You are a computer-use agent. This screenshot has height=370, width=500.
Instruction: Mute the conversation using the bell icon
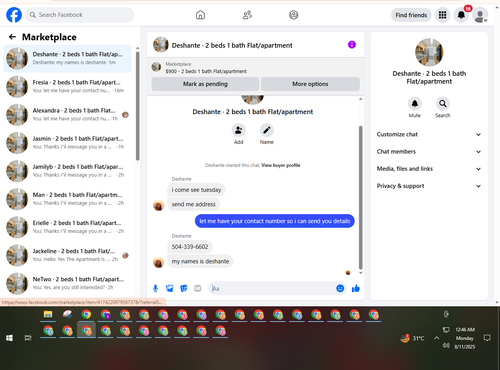click(415, 104)
